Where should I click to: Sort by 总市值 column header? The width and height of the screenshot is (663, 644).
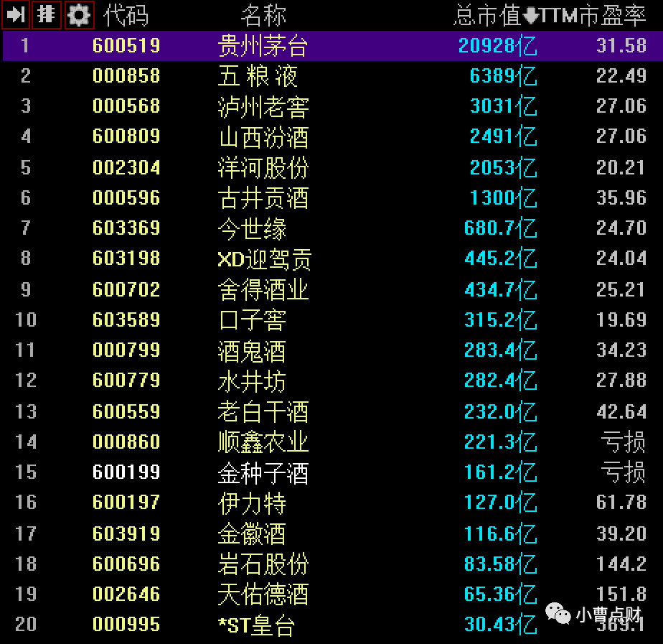[x=487, y=15]
